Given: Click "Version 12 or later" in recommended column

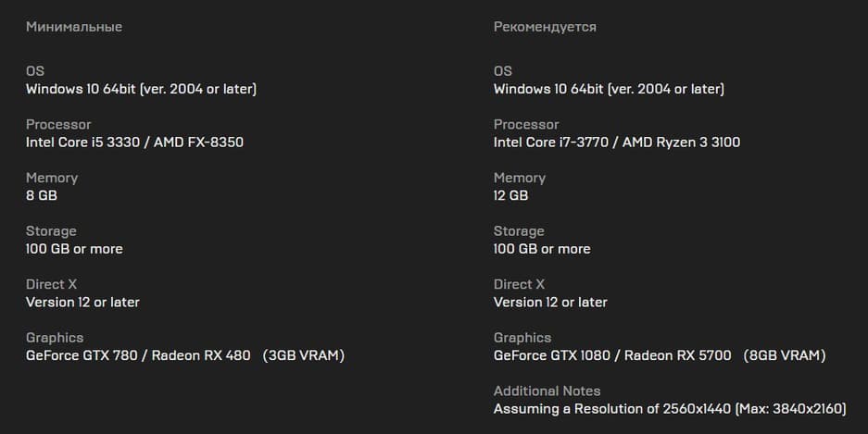Looking at the screenshot, I should [x=550, y=302].
